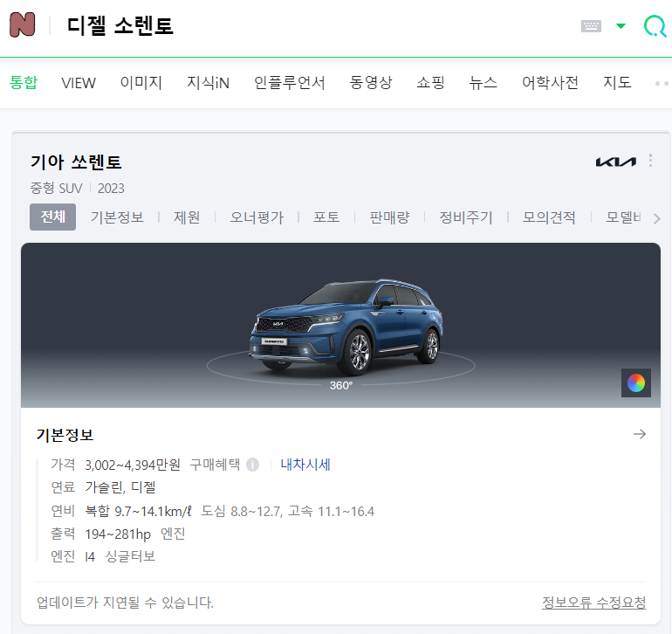Select the 전체 car info tab
The height and width of the screenshot is (634, 672).
(52, 217)
